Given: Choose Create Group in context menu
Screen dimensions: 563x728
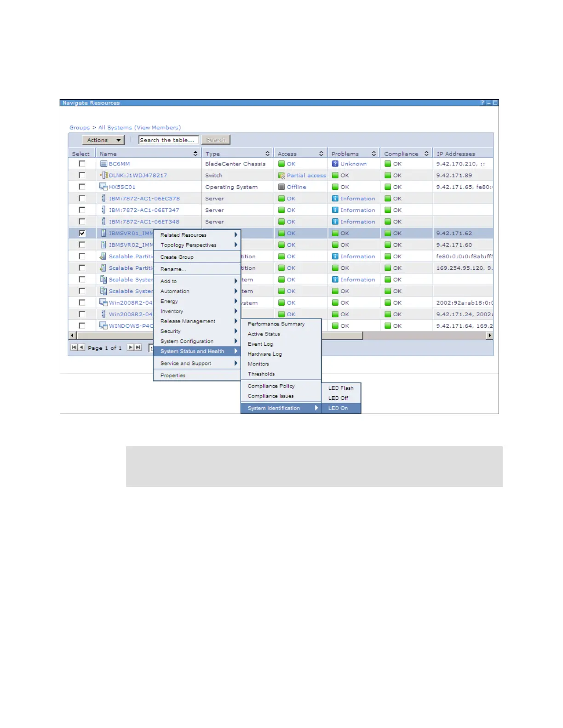Looking at the screenshot, I should tap(197, 257).
